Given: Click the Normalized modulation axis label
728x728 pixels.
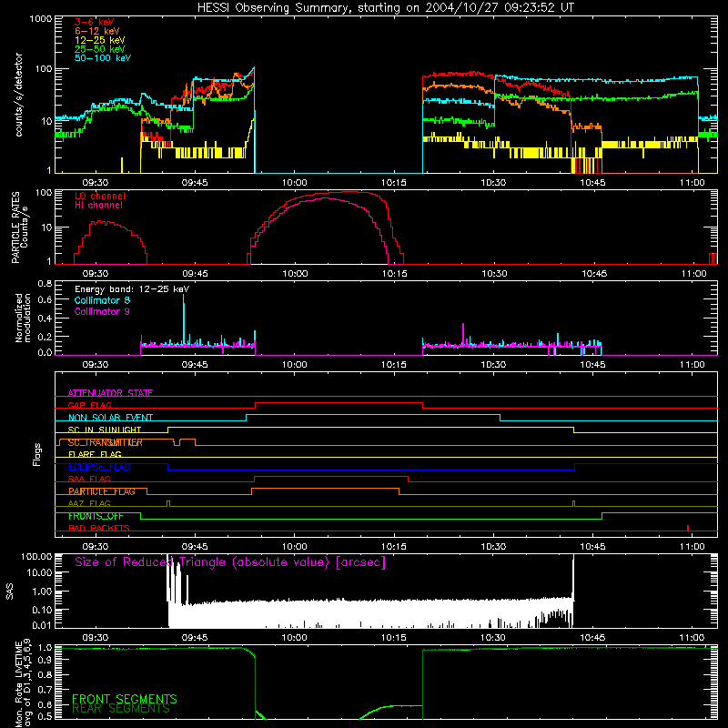Looking at the screenshot, I should tap(23, 318).
